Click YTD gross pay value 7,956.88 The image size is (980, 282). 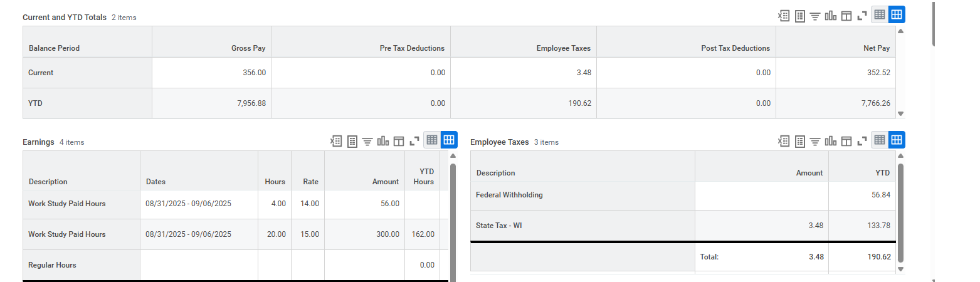(x=251, y=103)
